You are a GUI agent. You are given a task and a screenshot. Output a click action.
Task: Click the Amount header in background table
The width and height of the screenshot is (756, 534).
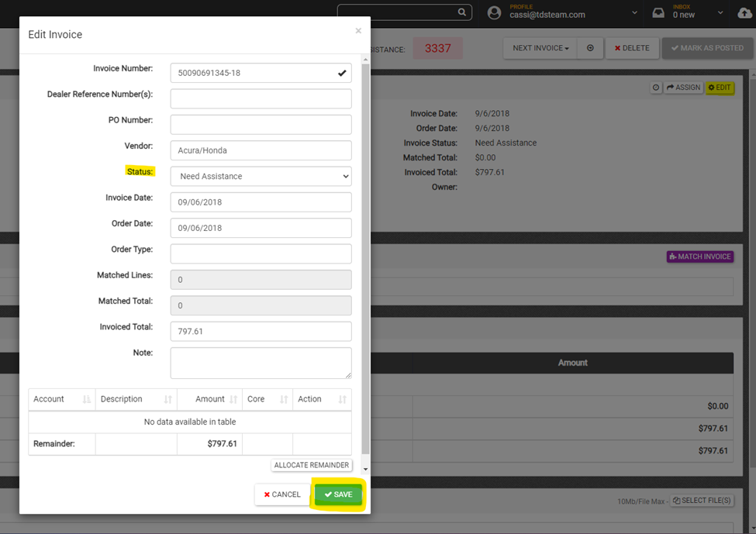(573, 363)
